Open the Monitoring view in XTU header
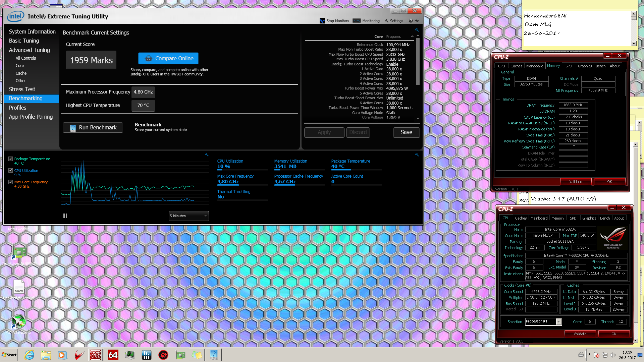This screenshot has height=362, width=644. (366, 21)
